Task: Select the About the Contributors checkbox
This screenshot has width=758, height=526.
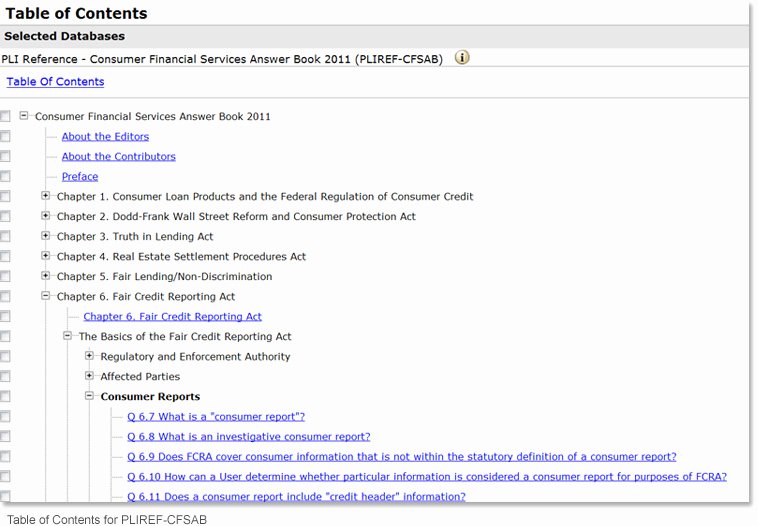Action: coord(5,156)
